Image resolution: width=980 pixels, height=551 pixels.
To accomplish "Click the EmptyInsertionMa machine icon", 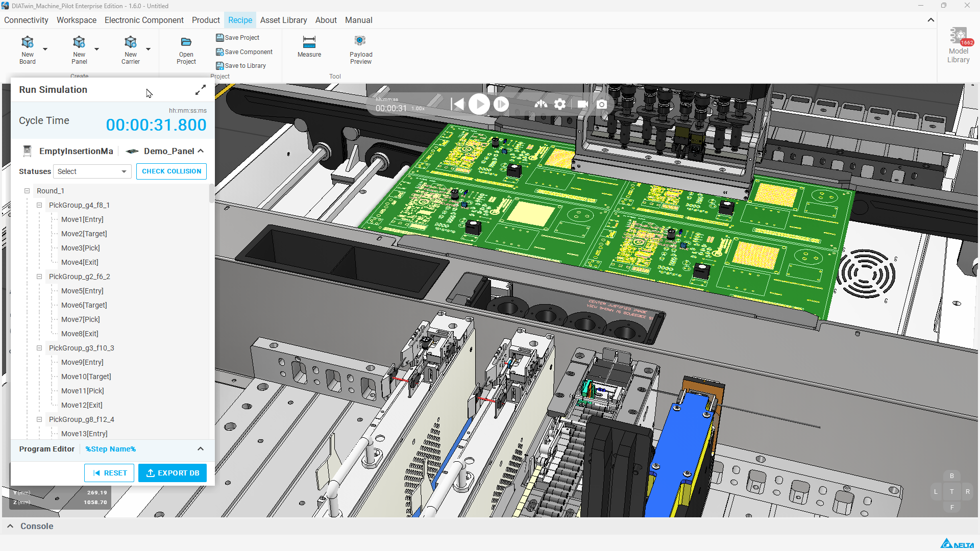I will (x=28, y=151).
